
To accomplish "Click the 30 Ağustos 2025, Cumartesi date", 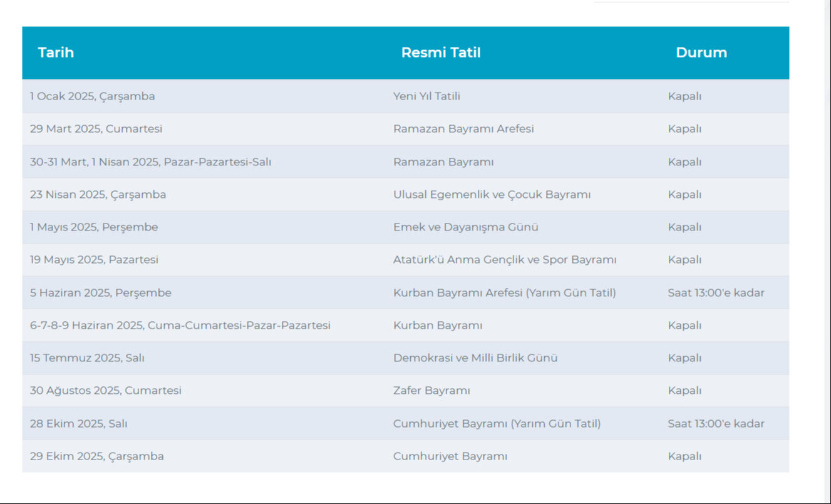I will point(106,391).
